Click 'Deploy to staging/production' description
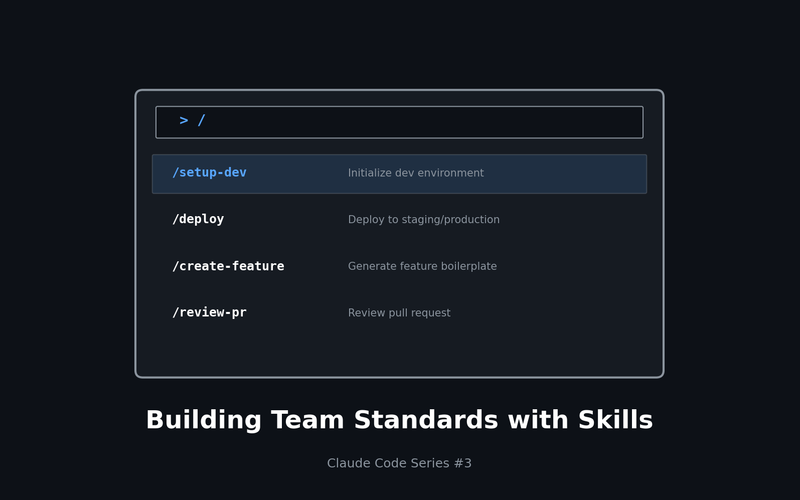The image size is (800, 500). tap(423, 219)
